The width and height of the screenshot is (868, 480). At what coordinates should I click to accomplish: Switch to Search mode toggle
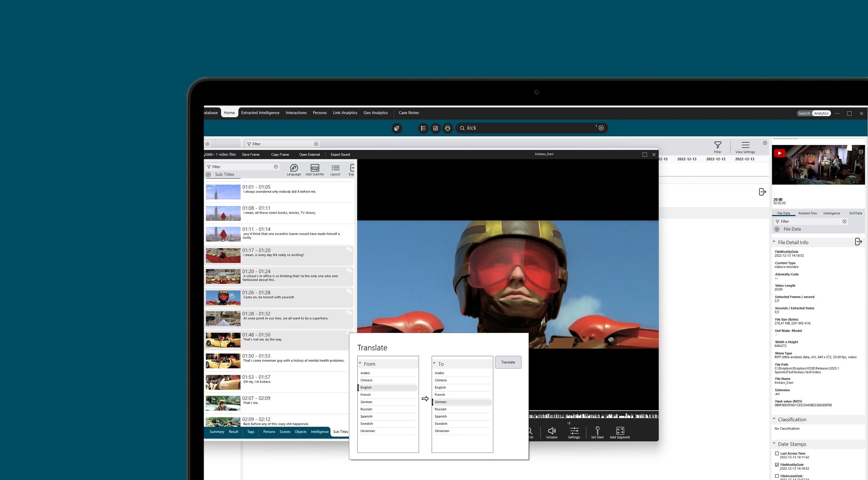point(804,113)
